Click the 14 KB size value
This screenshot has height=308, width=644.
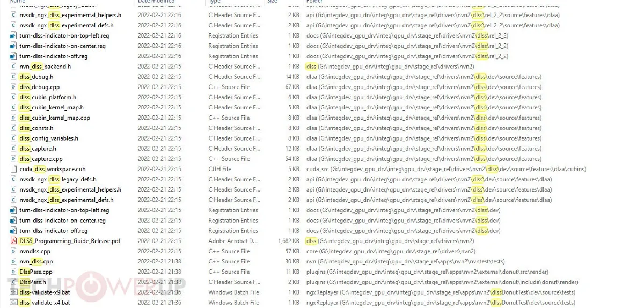coord(292,77)
